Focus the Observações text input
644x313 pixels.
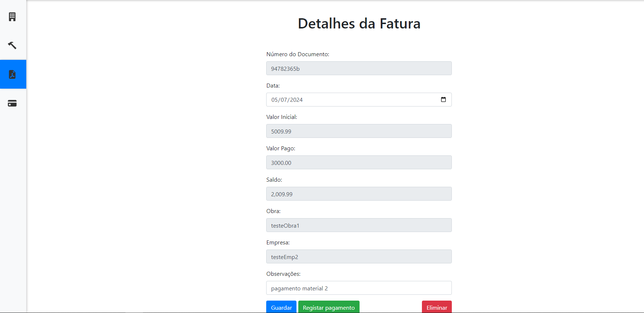[359, 288]
